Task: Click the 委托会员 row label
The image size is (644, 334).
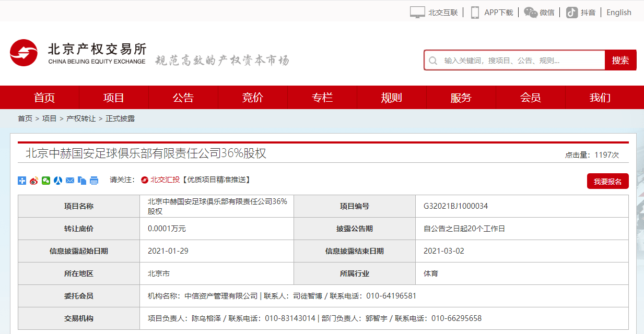Action: (x=79, y=296)
